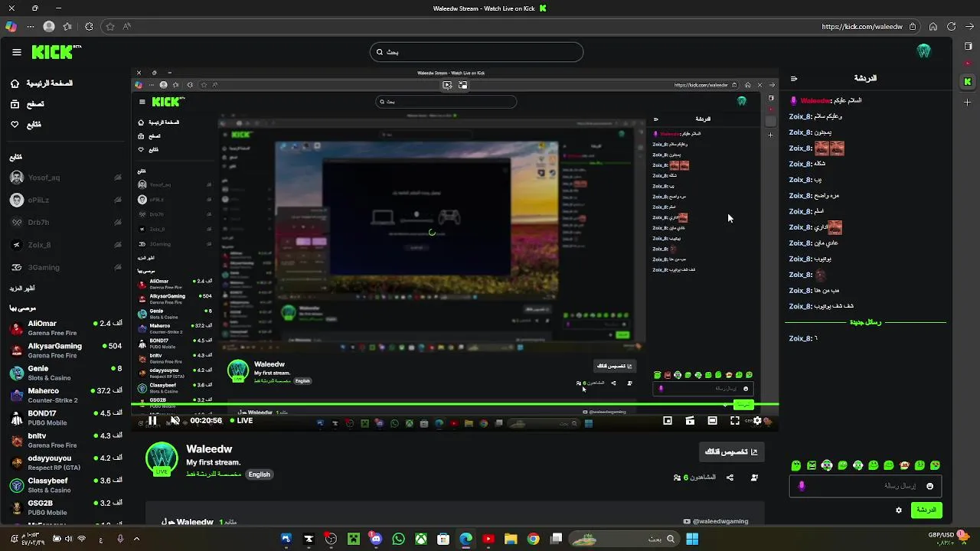This screenshot has height=551, width=980.
Task: Focus the إرسال رسالة chat message field
Action: 865,486
